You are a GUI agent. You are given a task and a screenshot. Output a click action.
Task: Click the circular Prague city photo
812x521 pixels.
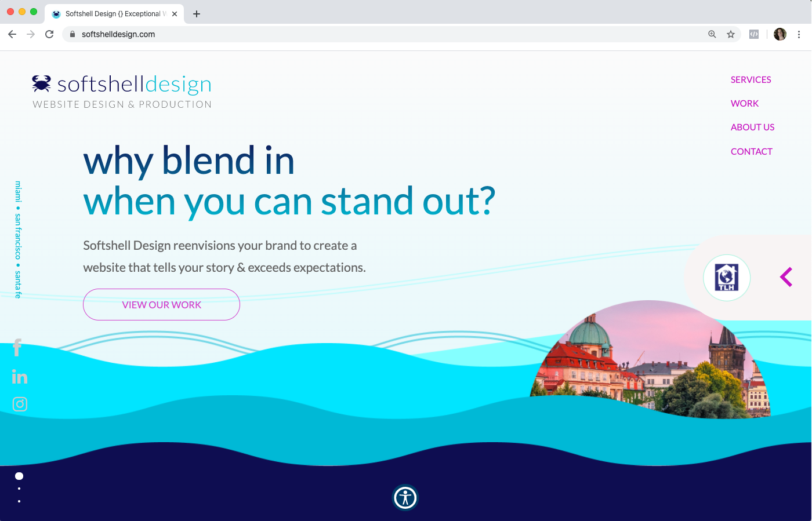coord(650,359)
